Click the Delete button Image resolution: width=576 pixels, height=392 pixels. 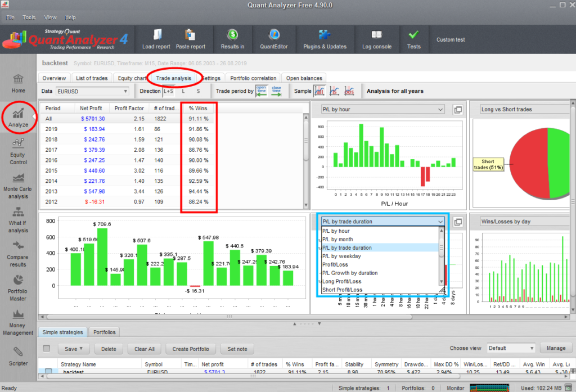[x=109, y=349]
